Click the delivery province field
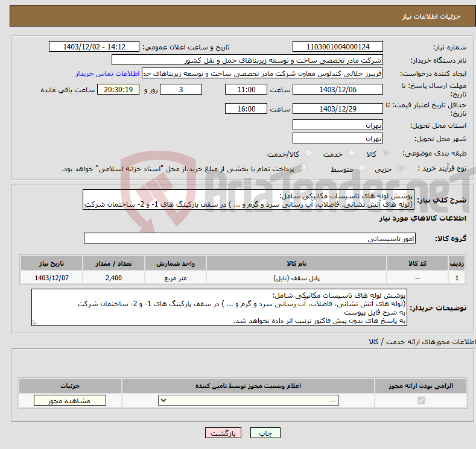476x449 pixels. [338, 125]
